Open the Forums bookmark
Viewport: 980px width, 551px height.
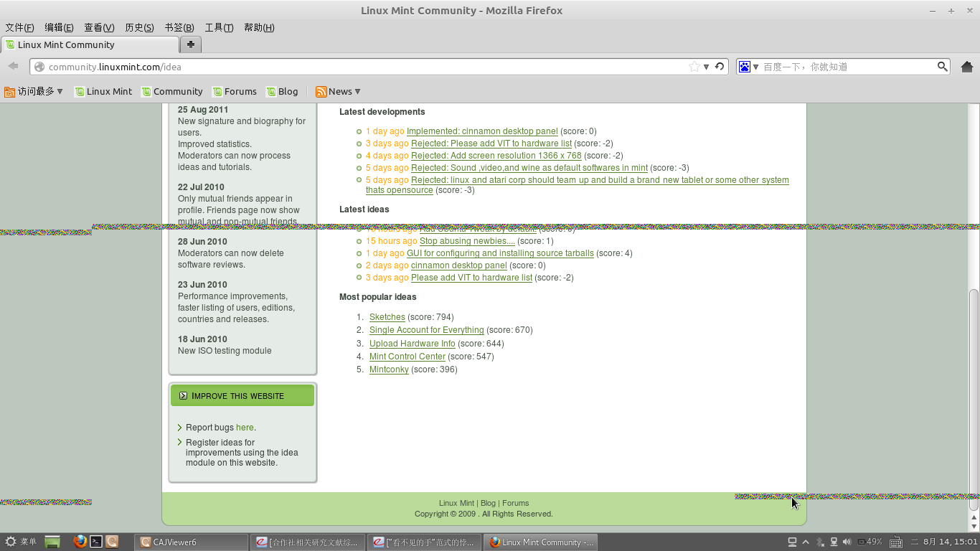coord(234,91)
